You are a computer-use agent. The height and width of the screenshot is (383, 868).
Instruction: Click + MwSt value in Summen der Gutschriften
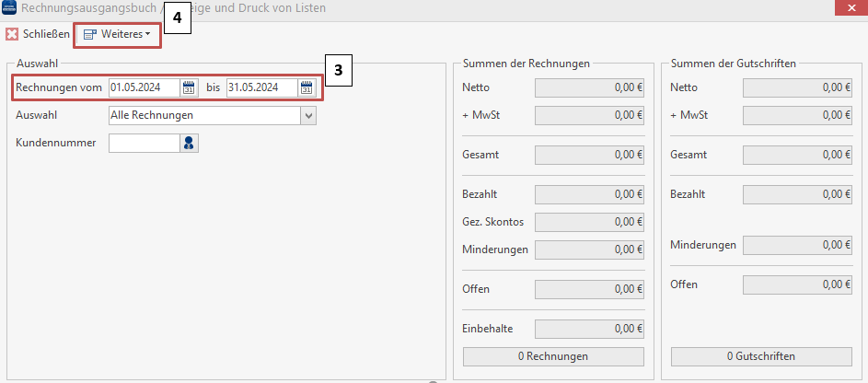point(797,116)
